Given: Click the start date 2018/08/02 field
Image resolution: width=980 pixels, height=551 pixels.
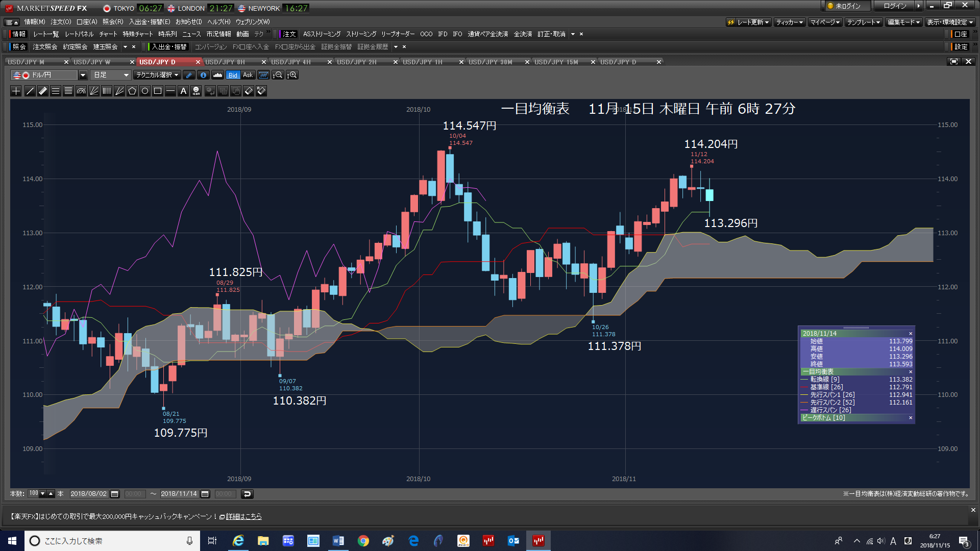Looking at the screenshot, I should tap(89, 494).
